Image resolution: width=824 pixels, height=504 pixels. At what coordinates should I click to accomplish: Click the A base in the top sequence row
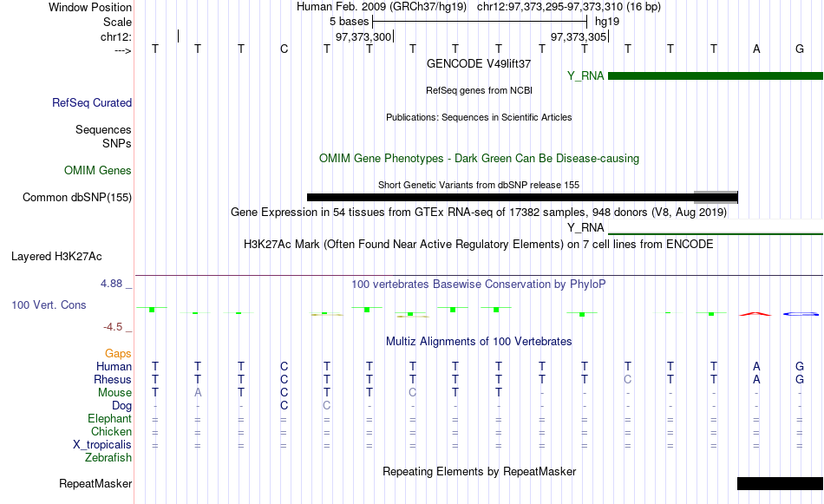click(756, 49)
